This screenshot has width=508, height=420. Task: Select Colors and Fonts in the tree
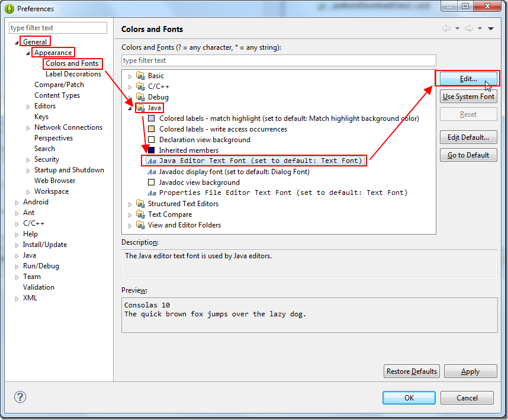coord(72,63)
